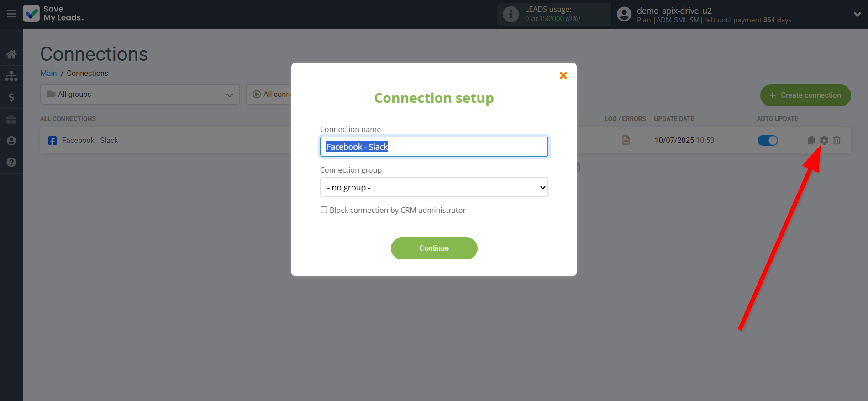Open the connections sitemap sidebar icon
Viewport: 868px width, 401px height.
click(x=11, y=76)
